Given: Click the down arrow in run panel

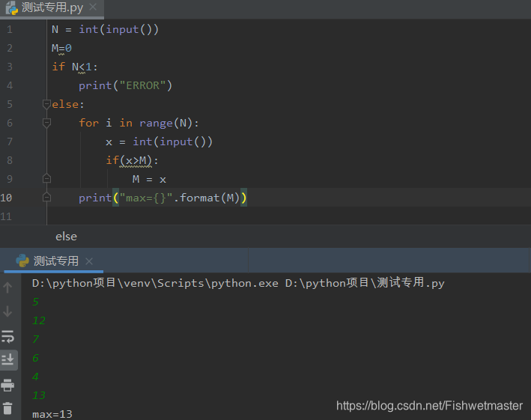Looking at the screenshot, I should pyautogui.click(x=7, y=311).
